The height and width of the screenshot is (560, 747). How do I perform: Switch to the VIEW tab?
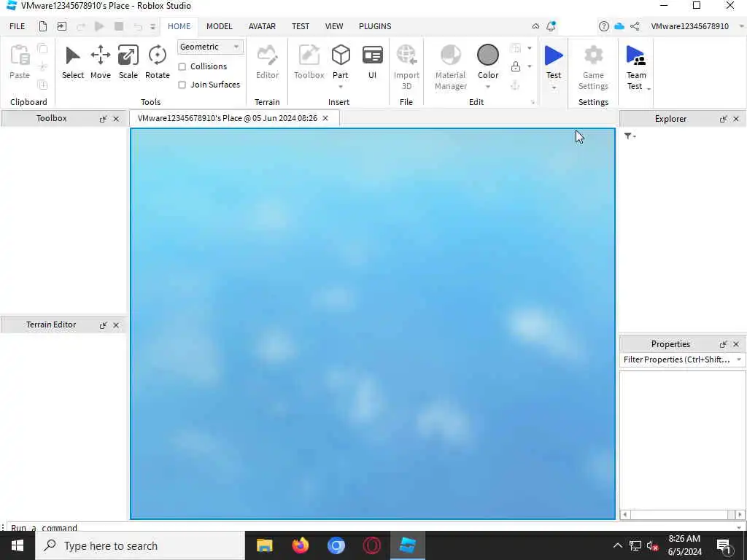pyautogui.click(x=334, y=26)
